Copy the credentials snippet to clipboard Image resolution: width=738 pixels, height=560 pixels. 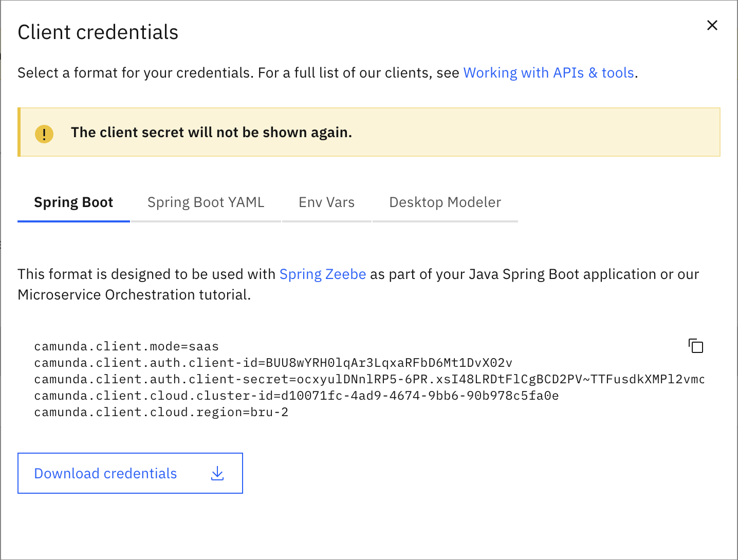pyautogui.click(x=696, y=346)
